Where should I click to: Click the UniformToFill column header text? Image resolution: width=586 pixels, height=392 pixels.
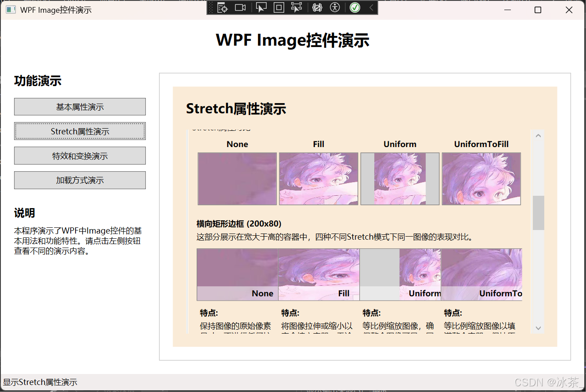481,144
